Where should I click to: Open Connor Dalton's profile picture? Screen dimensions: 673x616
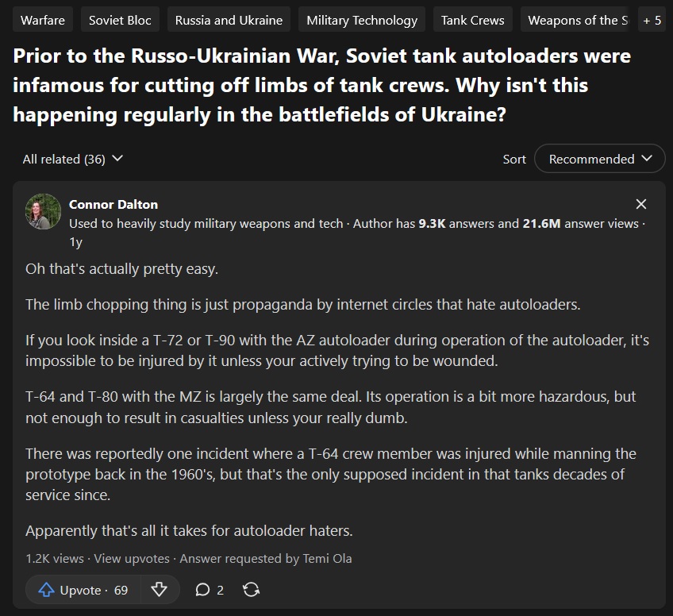click(x=44, y=211)
